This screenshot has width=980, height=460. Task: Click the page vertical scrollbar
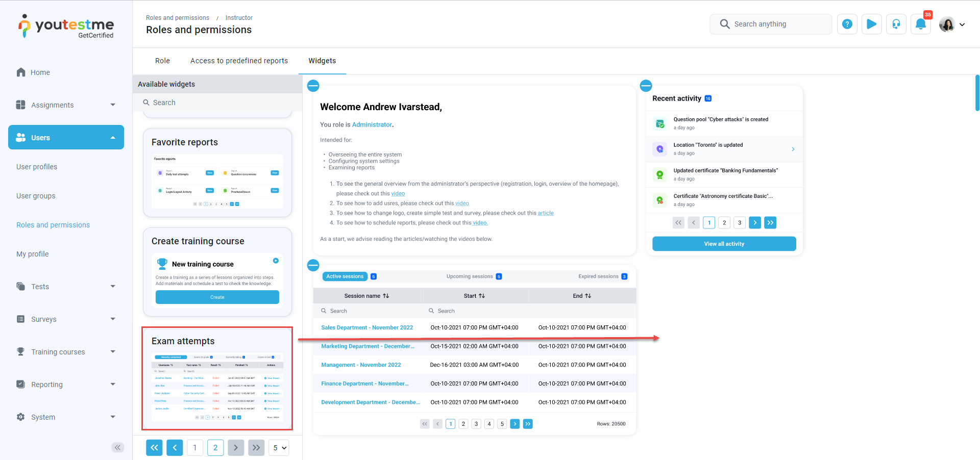(977, 93)
